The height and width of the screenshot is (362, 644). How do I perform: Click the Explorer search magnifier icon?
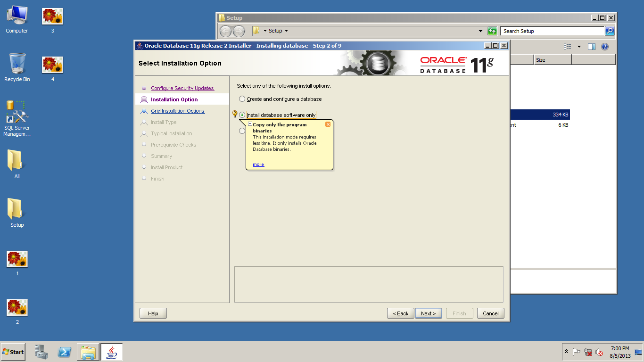(610, 31)
